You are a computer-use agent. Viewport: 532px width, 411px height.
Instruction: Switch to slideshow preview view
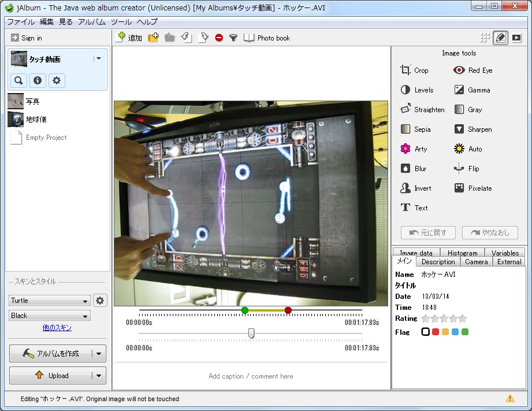pos(516,38)
